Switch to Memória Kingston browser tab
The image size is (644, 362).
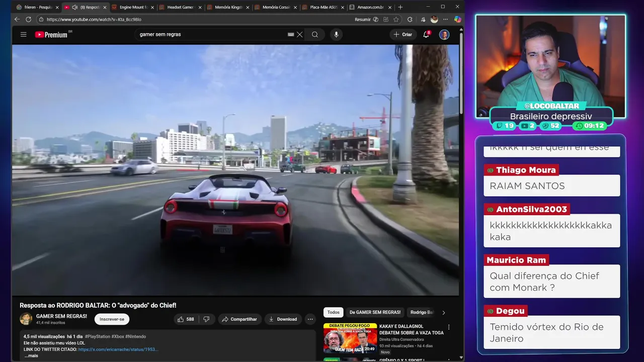click(227, 7)
